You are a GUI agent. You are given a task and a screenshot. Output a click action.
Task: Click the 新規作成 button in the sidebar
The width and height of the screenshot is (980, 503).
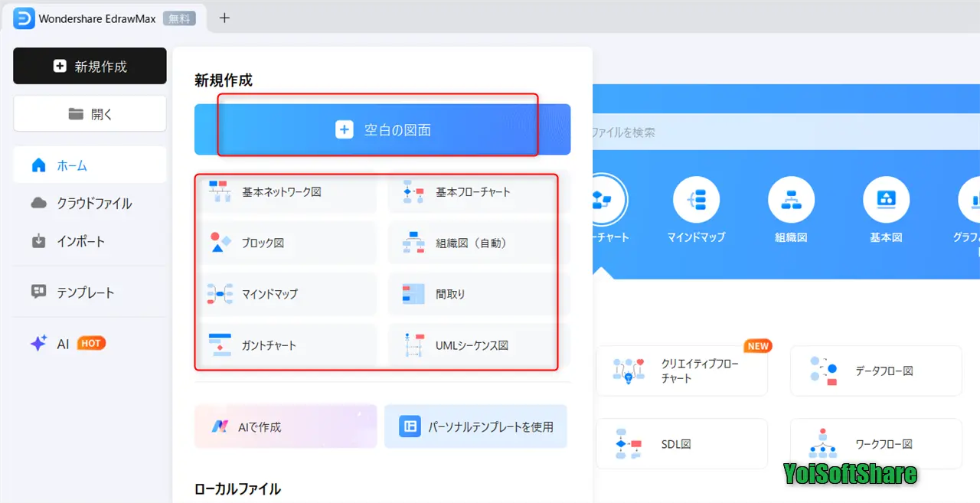pos(90,66)
